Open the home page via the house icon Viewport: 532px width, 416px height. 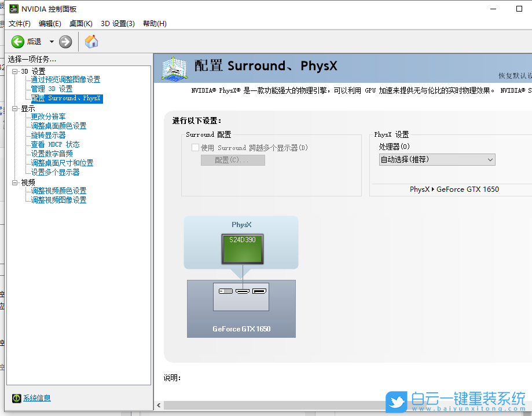pyautogui.click(x=91, y=41)
